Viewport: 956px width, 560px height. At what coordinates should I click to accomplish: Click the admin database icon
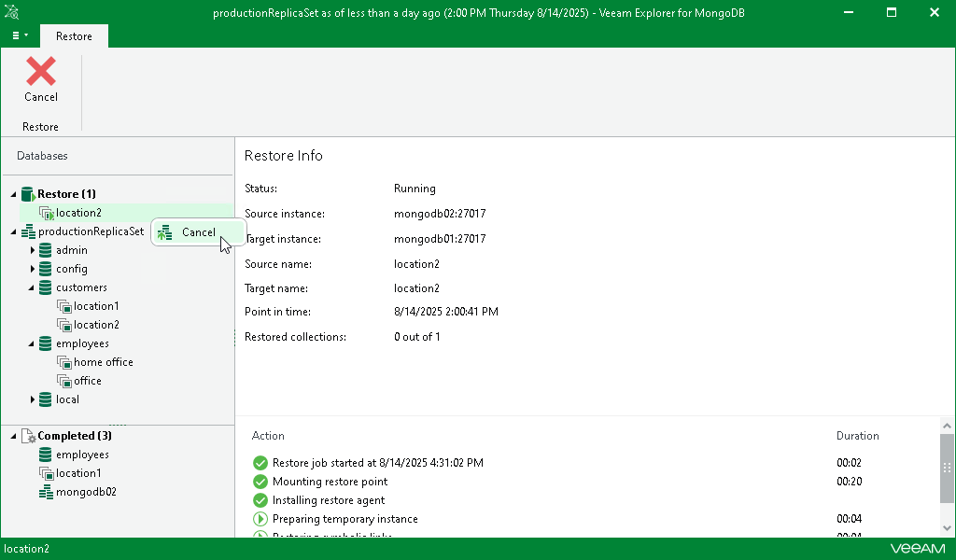46,250
